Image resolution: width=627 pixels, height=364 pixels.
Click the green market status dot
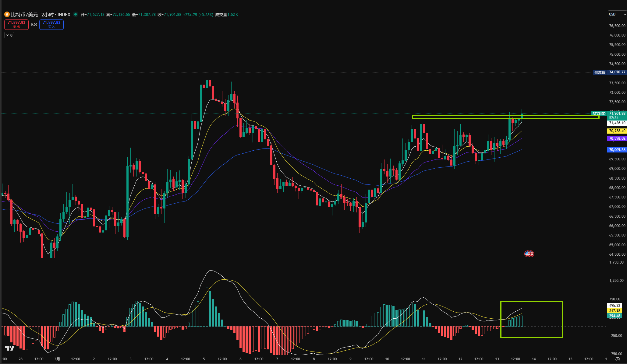[x=75, y=14]
